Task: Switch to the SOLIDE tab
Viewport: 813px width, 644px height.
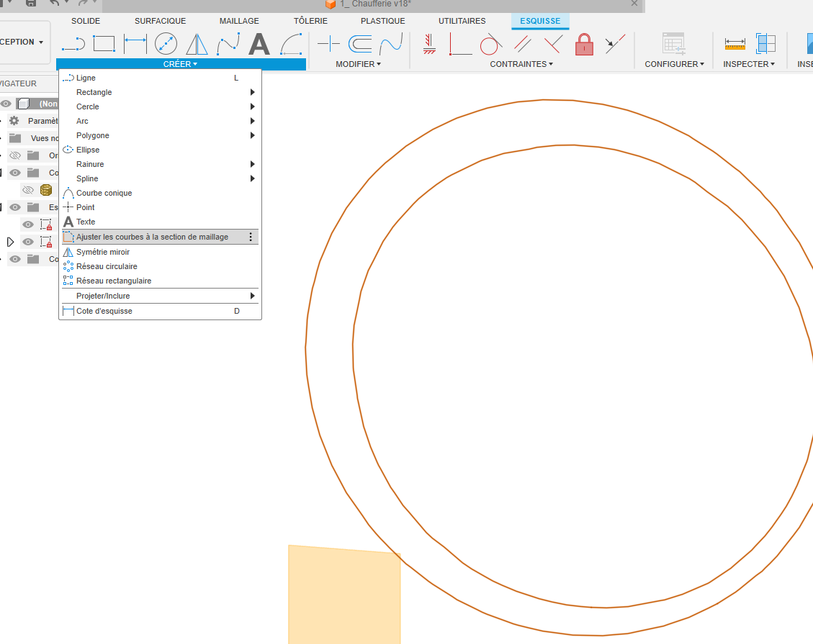Action: click(85, 21)
